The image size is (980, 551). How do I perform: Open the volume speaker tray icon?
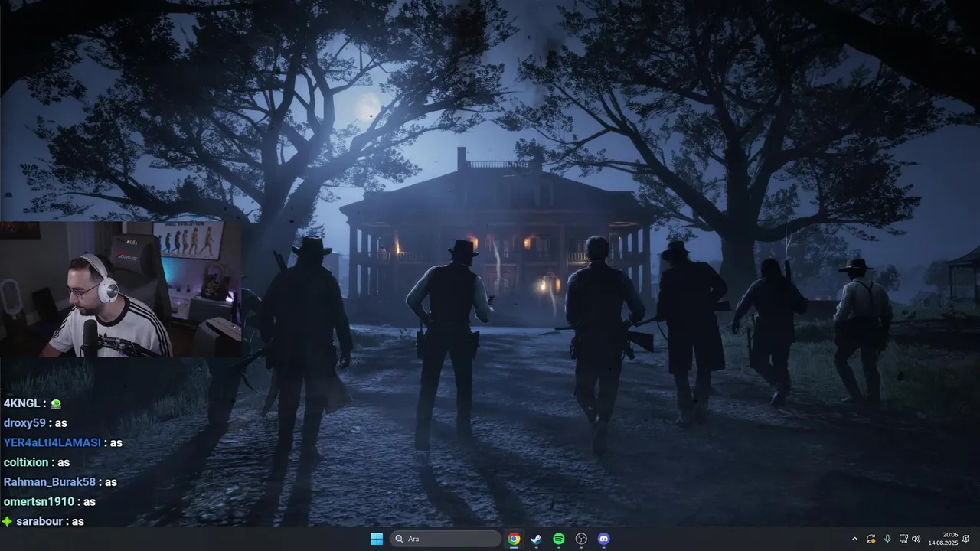916,539
